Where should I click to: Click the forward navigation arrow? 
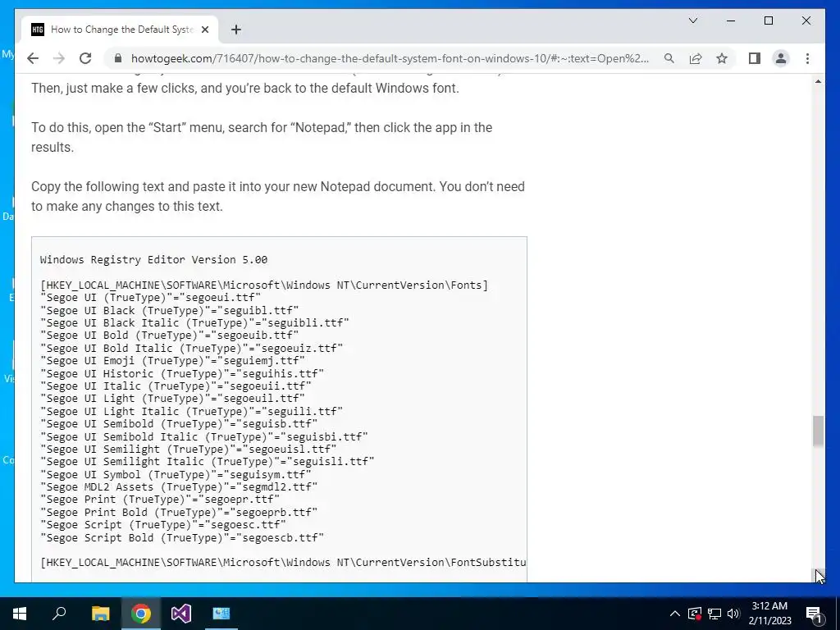click(x=59, y=58)
